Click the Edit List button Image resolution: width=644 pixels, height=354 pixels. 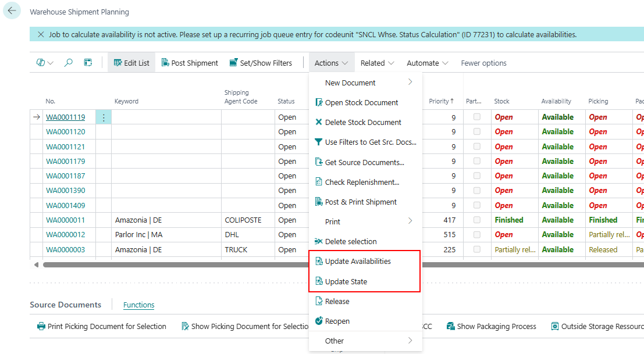point(131,63)
